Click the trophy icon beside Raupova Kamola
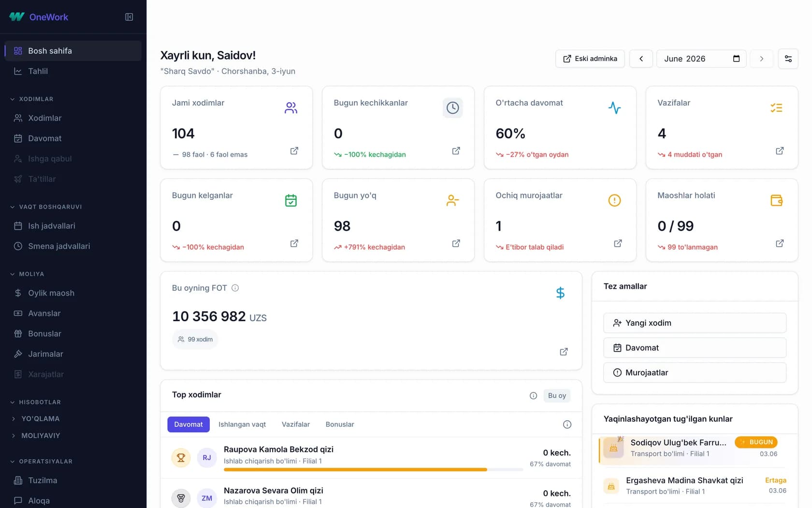This screenshot has height=508, width=812. pyautogui.click(x=181, y=458)
